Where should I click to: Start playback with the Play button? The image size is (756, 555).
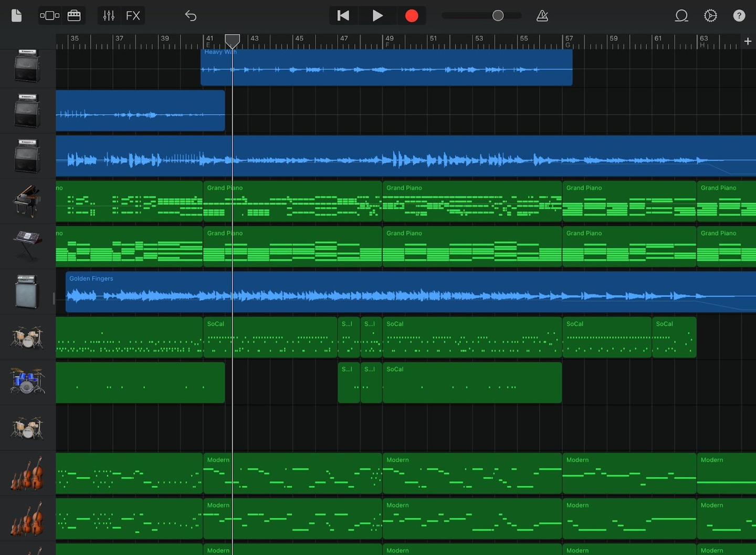377,16
